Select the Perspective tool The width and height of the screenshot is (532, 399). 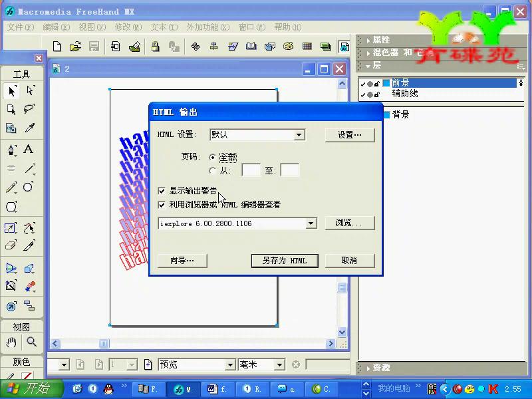click(x=11, y=269)
